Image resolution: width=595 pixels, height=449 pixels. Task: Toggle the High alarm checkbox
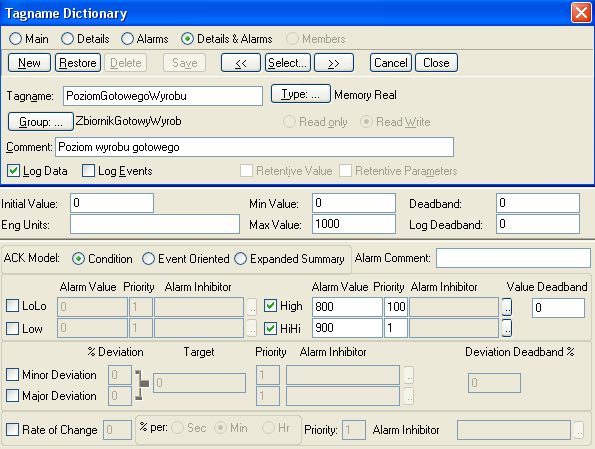coord(270,306)
